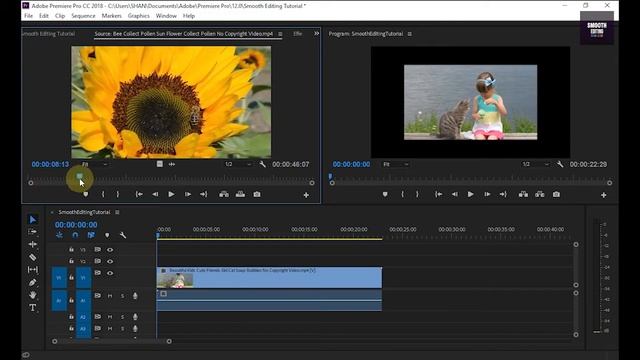This screenshot has height=360, width=640.
Task: Play the Source monitor clip
Action: click(171, 194)
